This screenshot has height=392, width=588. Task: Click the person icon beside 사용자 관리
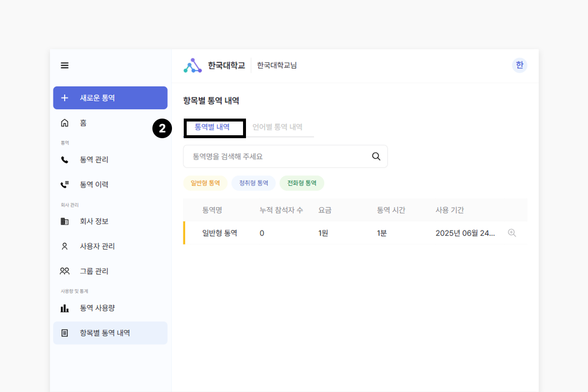point(65,246)
